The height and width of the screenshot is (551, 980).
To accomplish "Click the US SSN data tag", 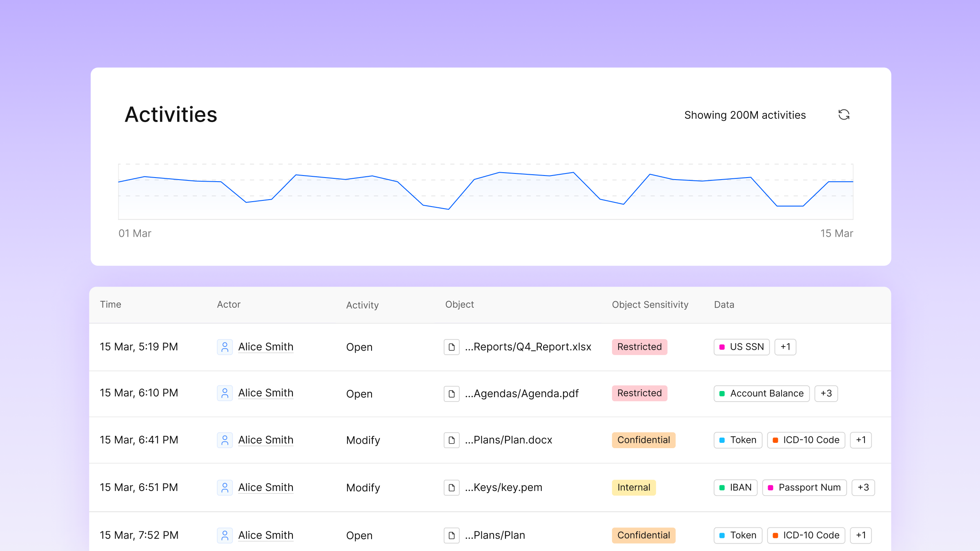I will [742, 347].
